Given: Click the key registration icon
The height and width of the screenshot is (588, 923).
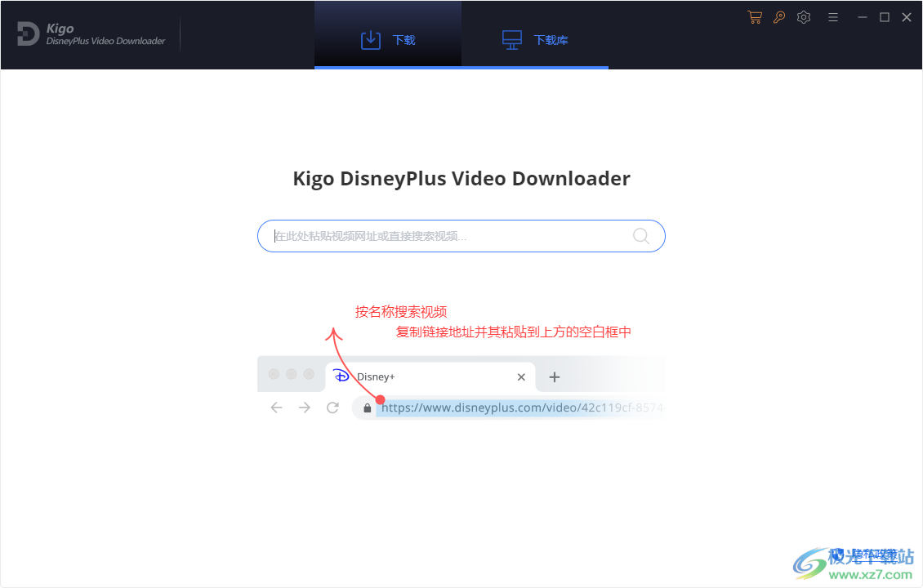Looking at the screenshot, I should coord(779,17).
